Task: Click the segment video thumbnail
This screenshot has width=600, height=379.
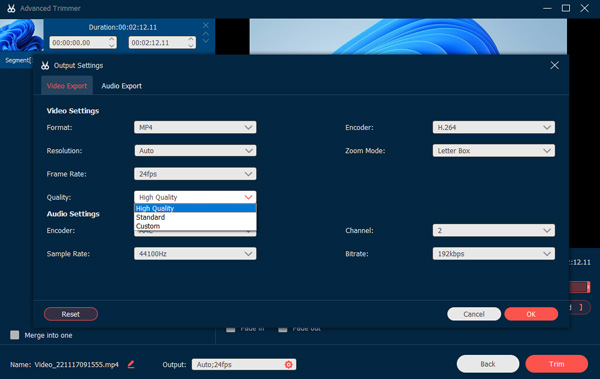Action: 22,35
